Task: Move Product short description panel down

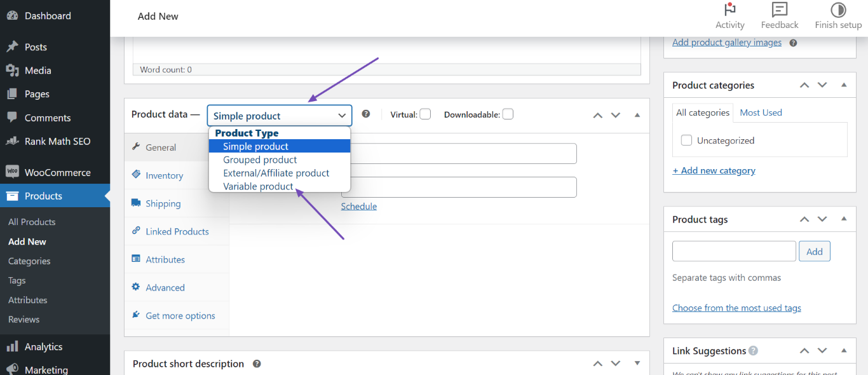Action: 615,364
